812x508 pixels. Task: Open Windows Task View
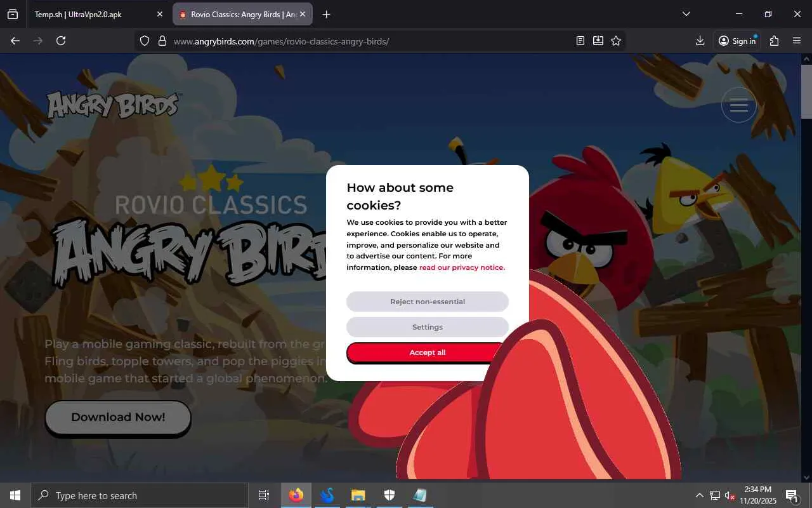(264, 495)
